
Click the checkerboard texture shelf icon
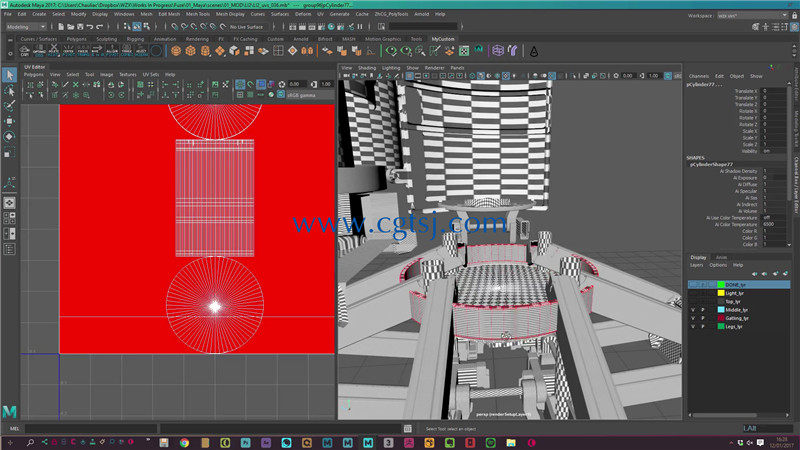click(x=464, y=51)
